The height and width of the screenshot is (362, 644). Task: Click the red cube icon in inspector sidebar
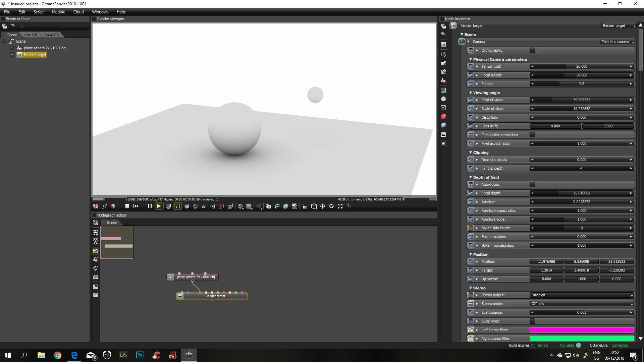click(x=443, y=116)
